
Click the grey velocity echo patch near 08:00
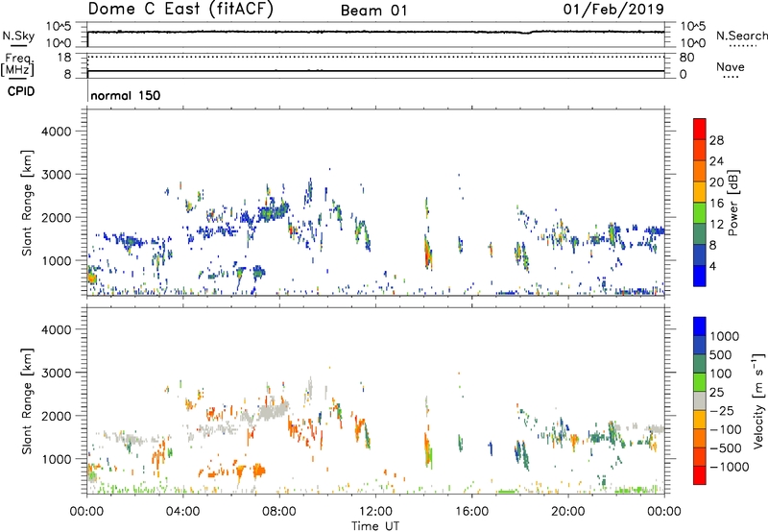point(274,411)
